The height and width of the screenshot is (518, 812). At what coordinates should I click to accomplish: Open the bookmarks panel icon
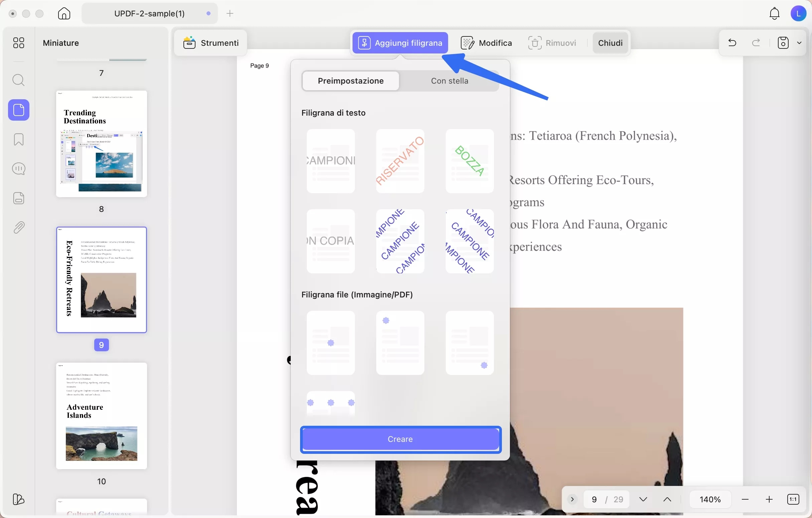(x=19, y=139)
